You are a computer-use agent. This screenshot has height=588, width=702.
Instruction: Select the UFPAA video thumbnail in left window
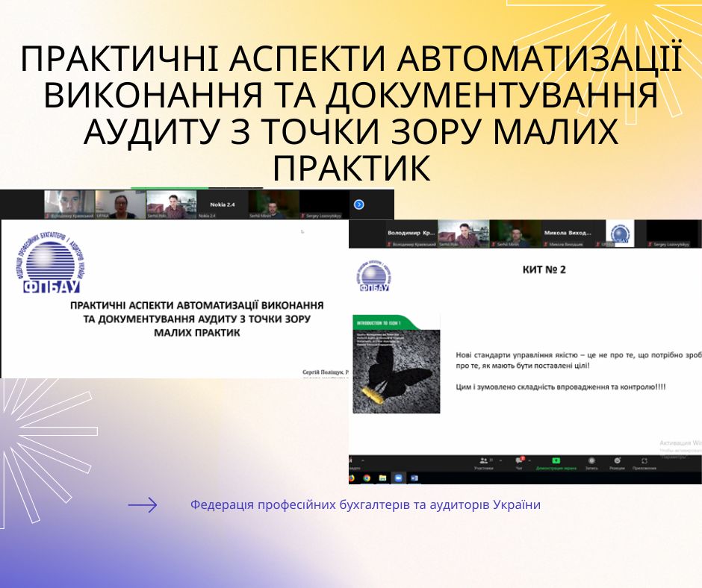pyautogui.click(x=120, y=204)
